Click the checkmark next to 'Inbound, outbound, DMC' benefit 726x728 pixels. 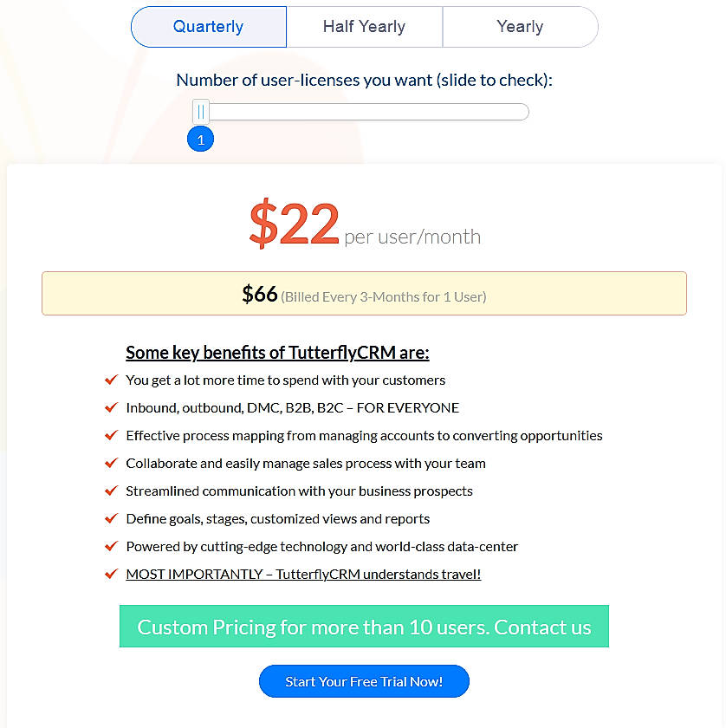click(x=111, y=407)
